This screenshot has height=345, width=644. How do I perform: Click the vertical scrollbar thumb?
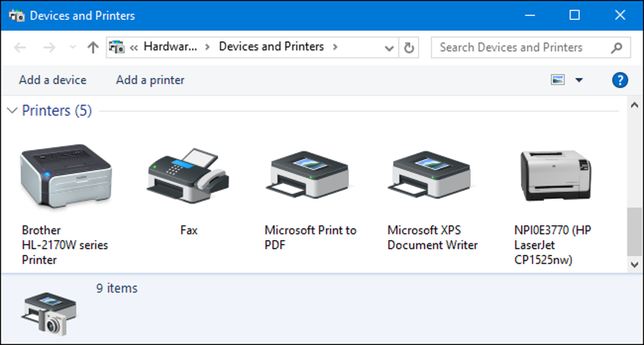point(634,232)
